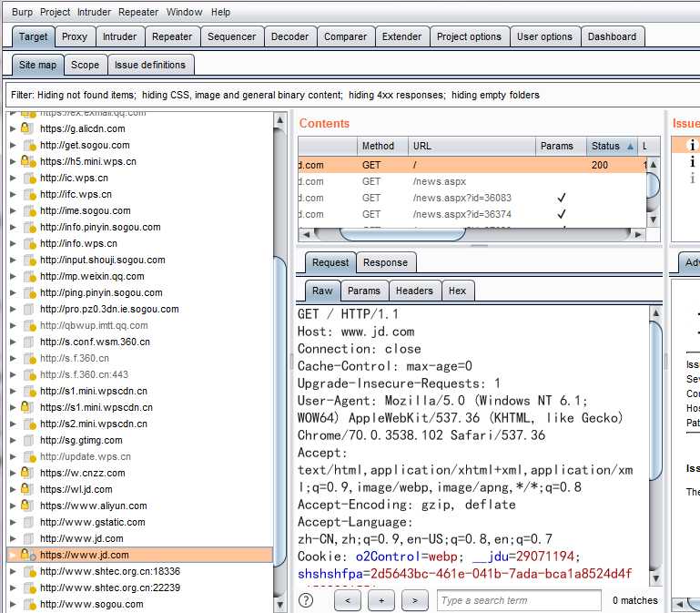Click the page icon of http://get.sogou.com

29,145
